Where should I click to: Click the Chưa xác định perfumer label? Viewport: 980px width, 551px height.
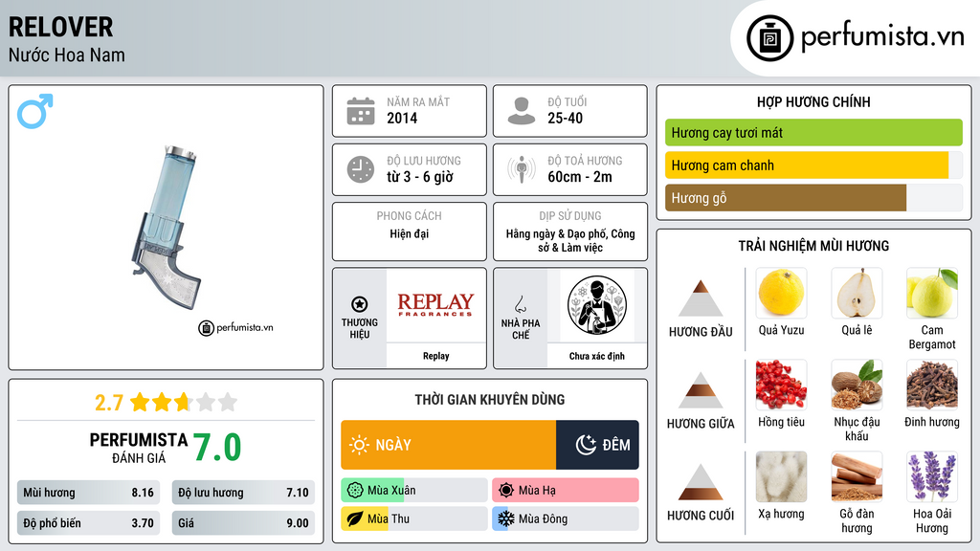coord(597,356)
